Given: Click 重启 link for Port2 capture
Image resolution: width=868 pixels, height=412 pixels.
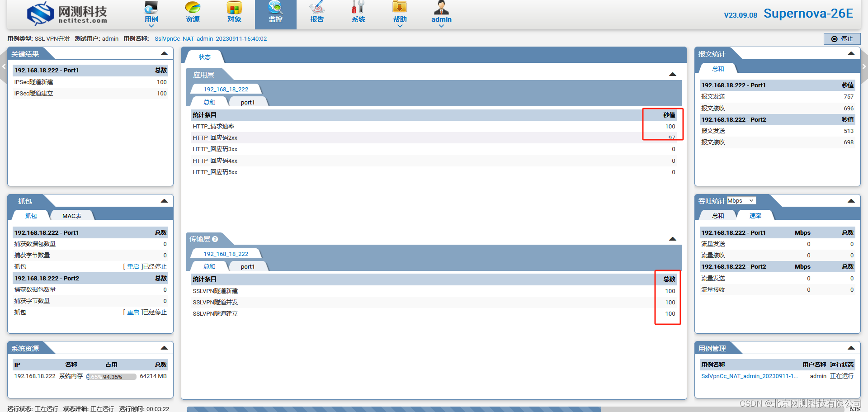Looking at the screenshot, I should 133,313.
